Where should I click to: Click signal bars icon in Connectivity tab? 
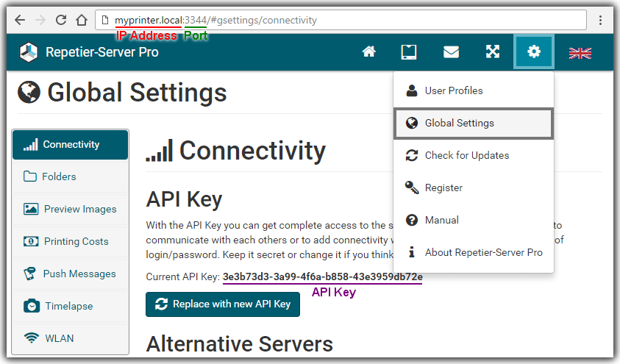pos(31,145)
